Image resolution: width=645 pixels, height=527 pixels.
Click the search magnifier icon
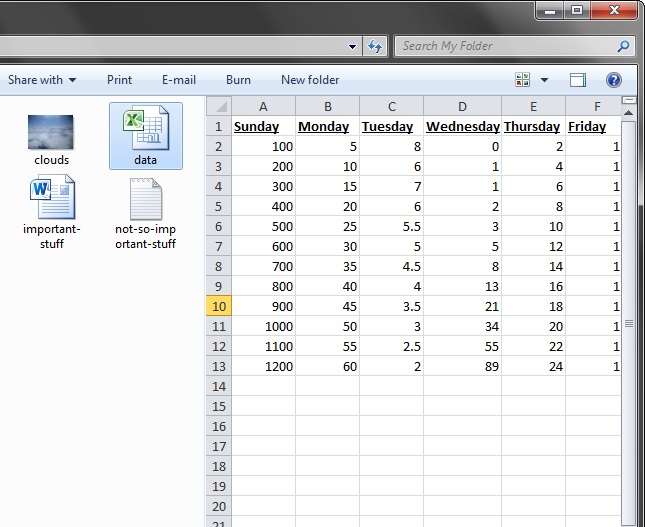point(623,46)
